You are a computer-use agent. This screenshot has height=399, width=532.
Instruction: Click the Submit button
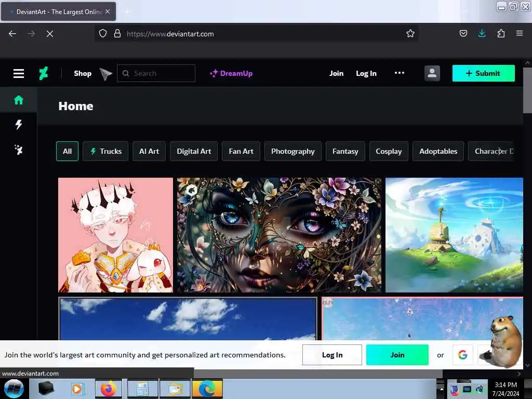(484, 73)
